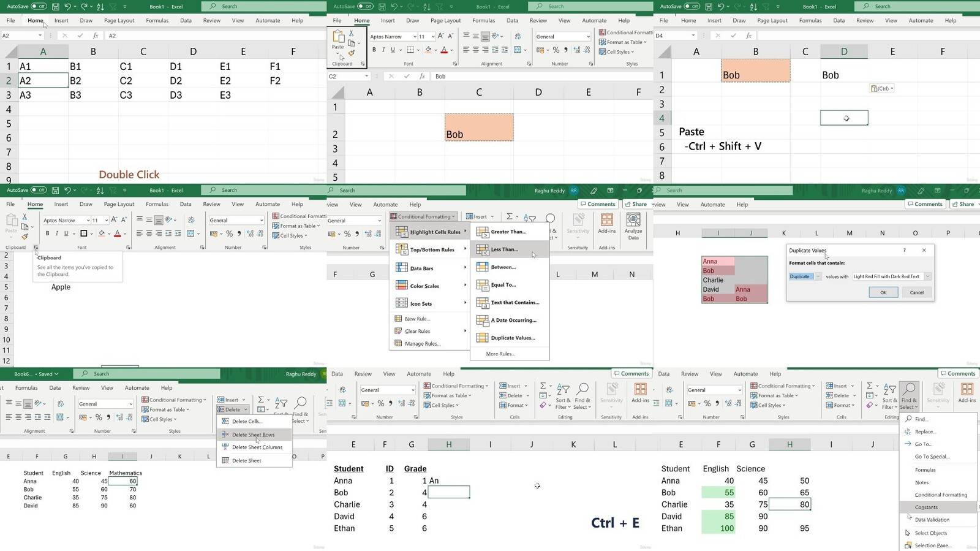Click the Add-ins icon in the Ctrl + E window
Screen dimensions: 980x551
click(640, 389)
